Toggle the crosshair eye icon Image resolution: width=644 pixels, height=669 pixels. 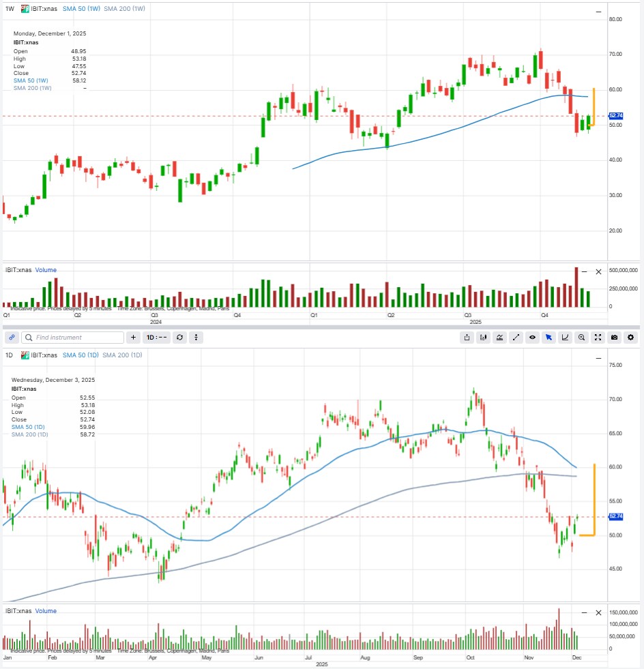[532, 337]
